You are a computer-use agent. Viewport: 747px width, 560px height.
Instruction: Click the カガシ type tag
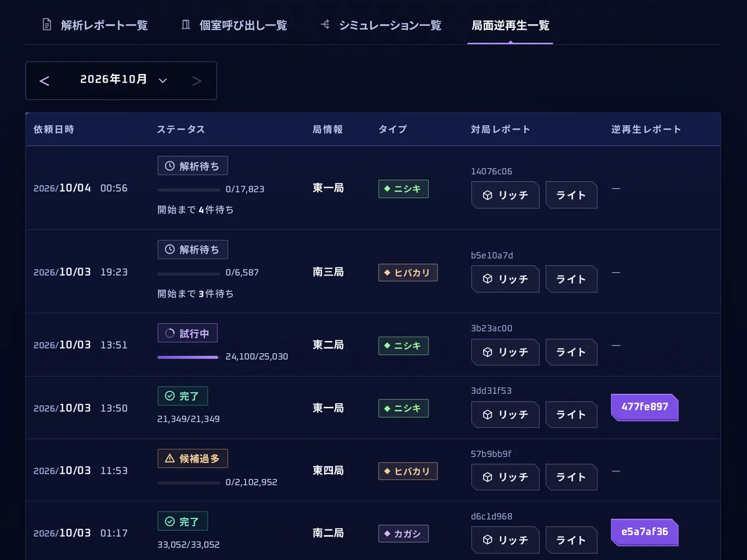[x=403, y=533]
